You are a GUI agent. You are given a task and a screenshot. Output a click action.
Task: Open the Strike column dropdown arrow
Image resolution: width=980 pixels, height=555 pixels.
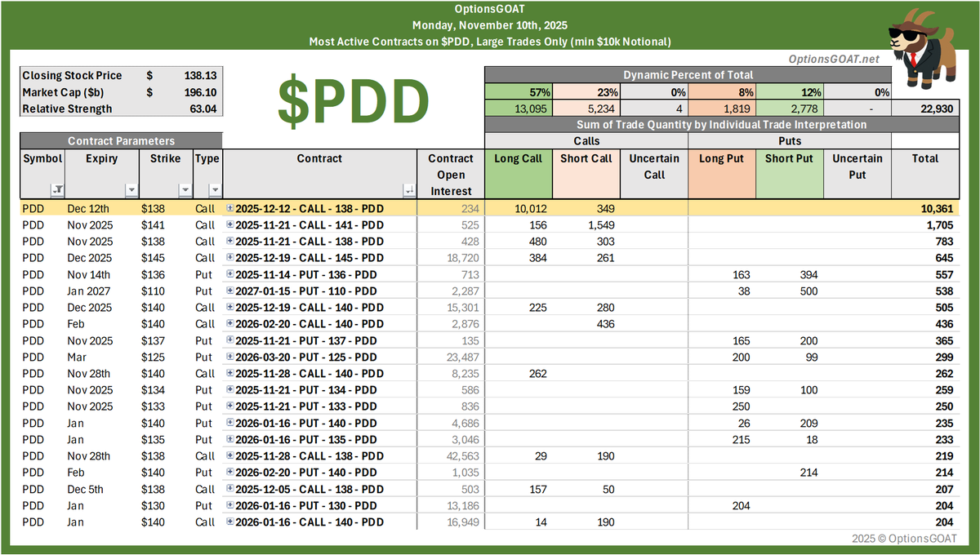(x=184, y=190)
